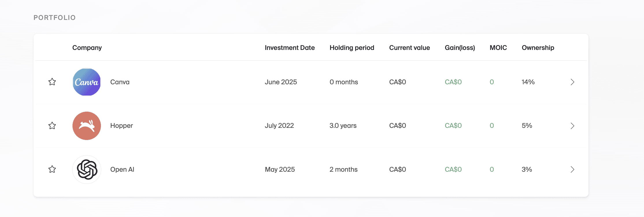Toggle favorite star for Hopper
The image size is (644, 217).
tap(52, 126)
